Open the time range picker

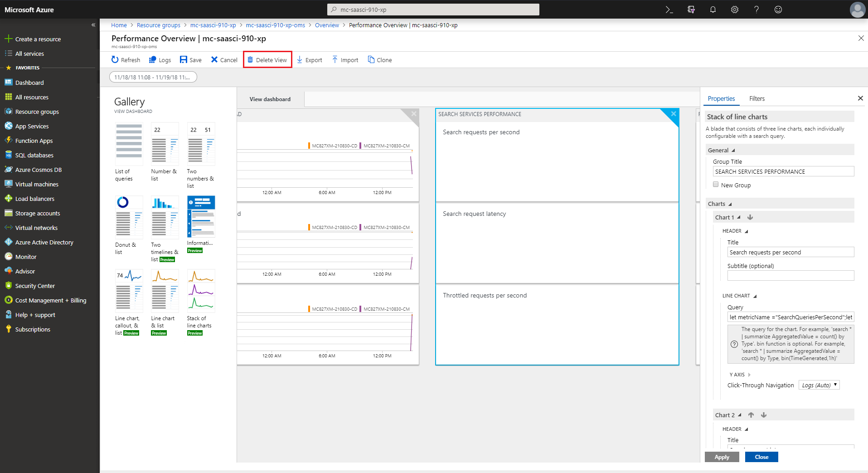(x=153, y=77)
